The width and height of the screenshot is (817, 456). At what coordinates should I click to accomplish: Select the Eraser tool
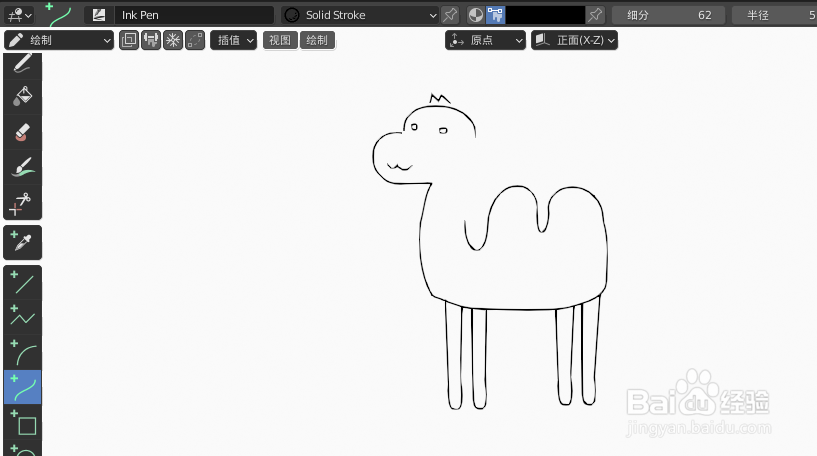coord(22,132)
